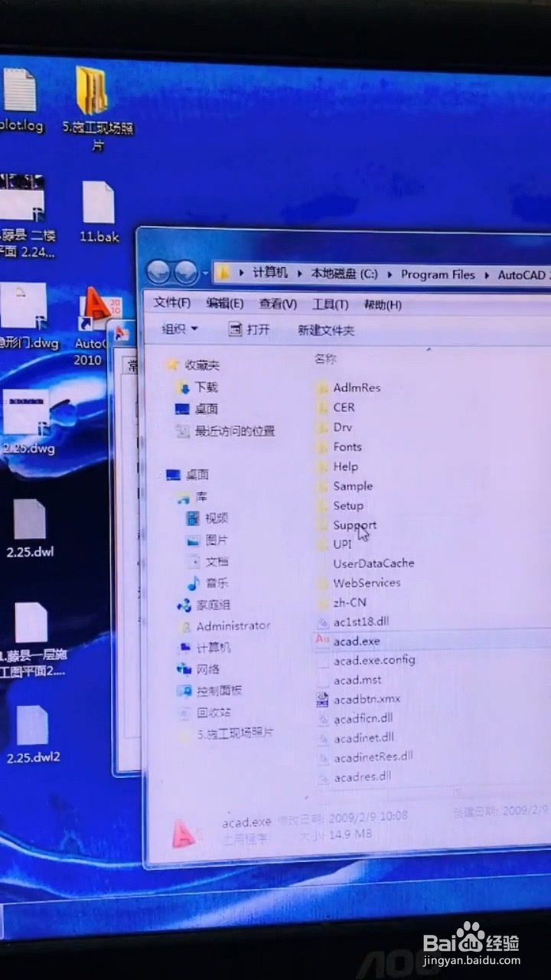The image size is (551, 980).
Task: Select the 隐形门.dwg desktop file
Action: tap(27, 318)
